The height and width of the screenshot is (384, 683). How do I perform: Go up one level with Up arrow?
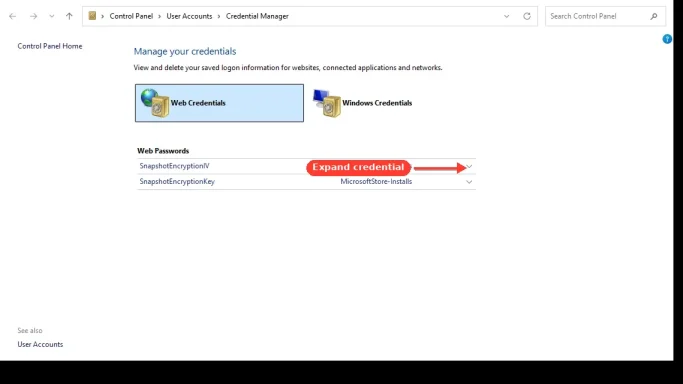coord(69,16)
